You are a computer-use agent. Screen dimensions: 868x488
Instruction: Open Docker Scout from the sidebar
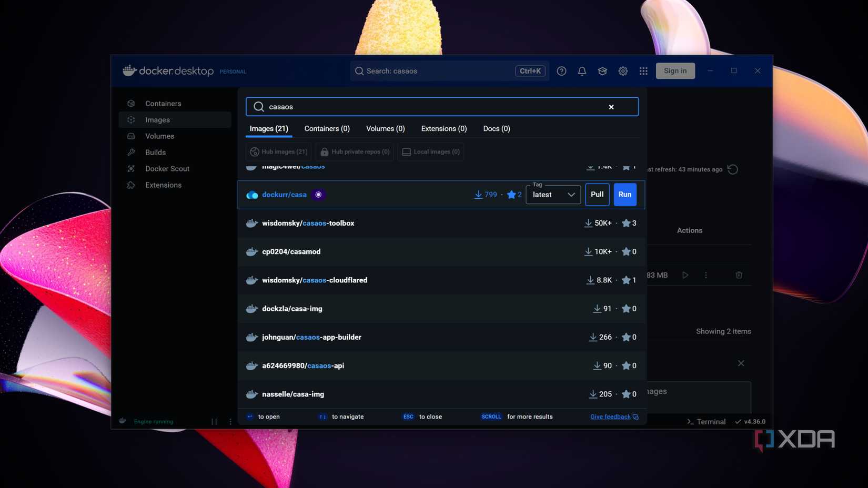(167, 168)
